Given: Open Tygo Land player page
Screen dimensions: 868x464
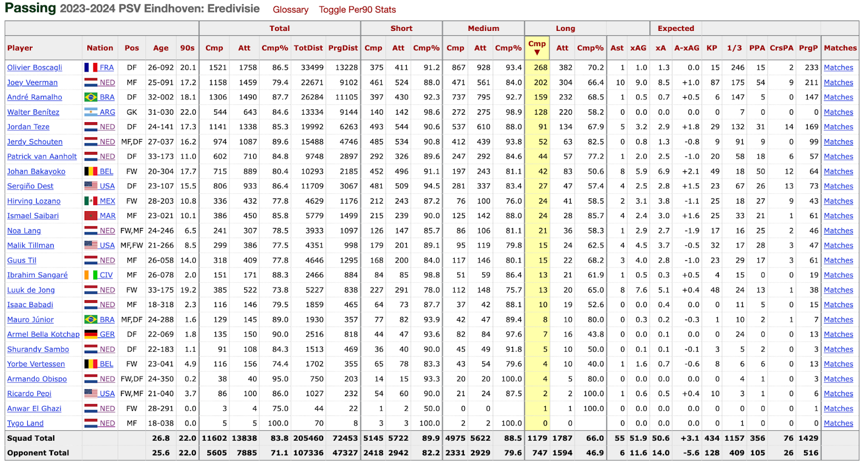Looking at the screenshot, I should tap(25, 423).
